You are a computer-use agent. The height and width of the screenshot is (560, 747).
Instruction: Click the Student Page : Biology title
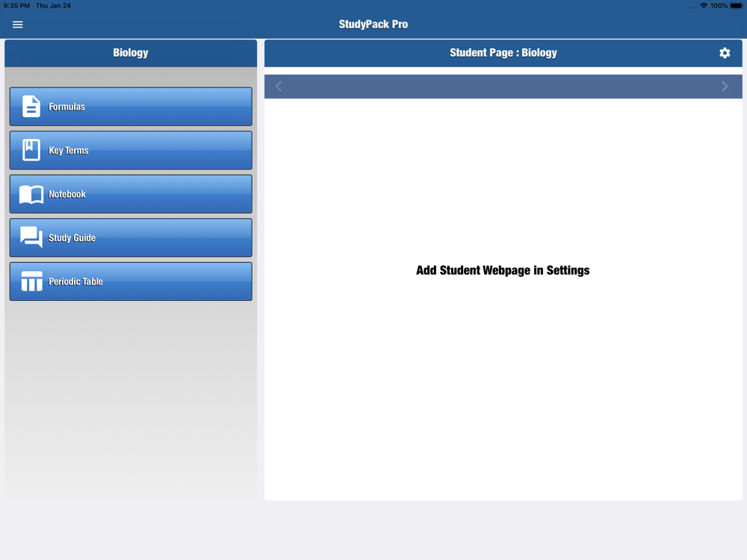pyautogui.click(x=503, y=53)
